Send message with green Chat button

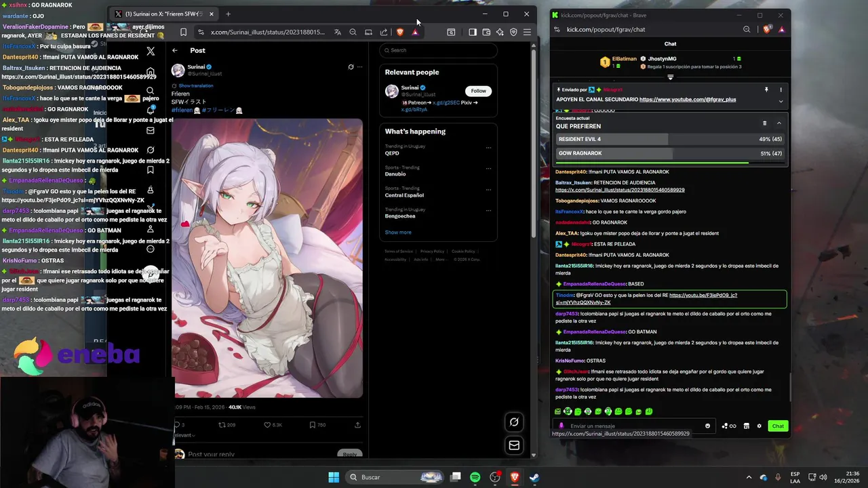[778, 426]
